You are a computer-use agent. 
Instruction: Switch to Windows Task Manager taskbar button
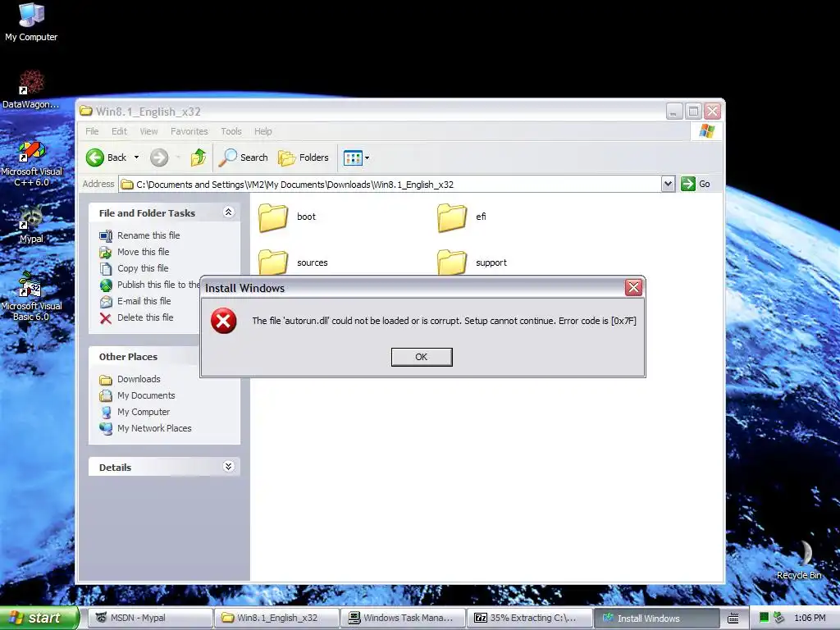[403, 618]
